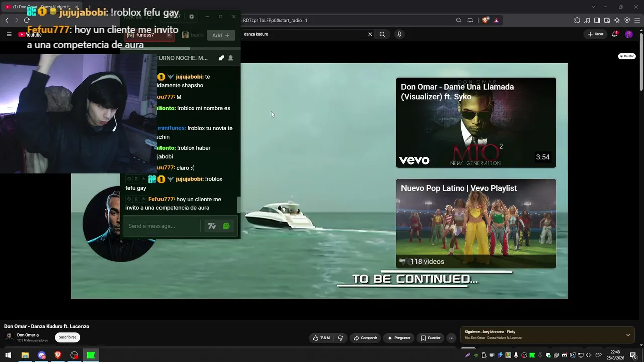Click the install-app icon in address bar
644x362 pixels.
pos(470,20)
